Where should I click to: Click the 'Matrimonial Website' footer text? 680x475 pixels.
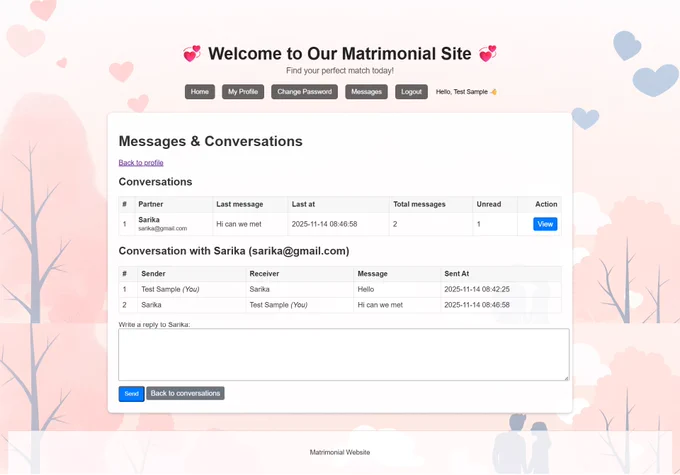pos(340,452)
